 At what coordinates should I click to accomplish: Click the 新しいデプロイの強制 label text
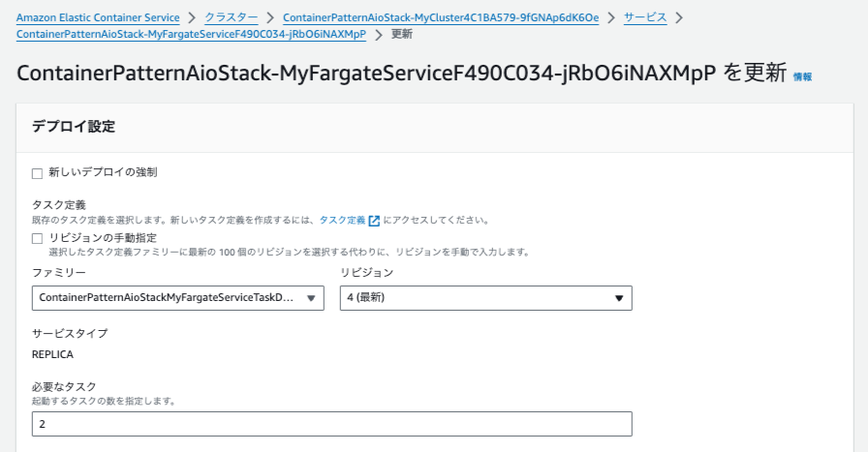point(103,172)
